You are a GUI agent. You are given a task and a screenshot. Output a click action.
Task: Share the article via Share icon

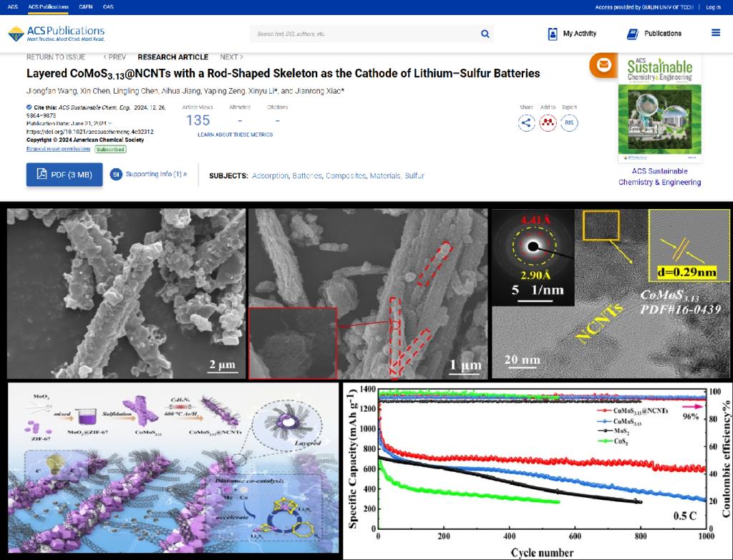pyautogui.click(x=526, y=123)
